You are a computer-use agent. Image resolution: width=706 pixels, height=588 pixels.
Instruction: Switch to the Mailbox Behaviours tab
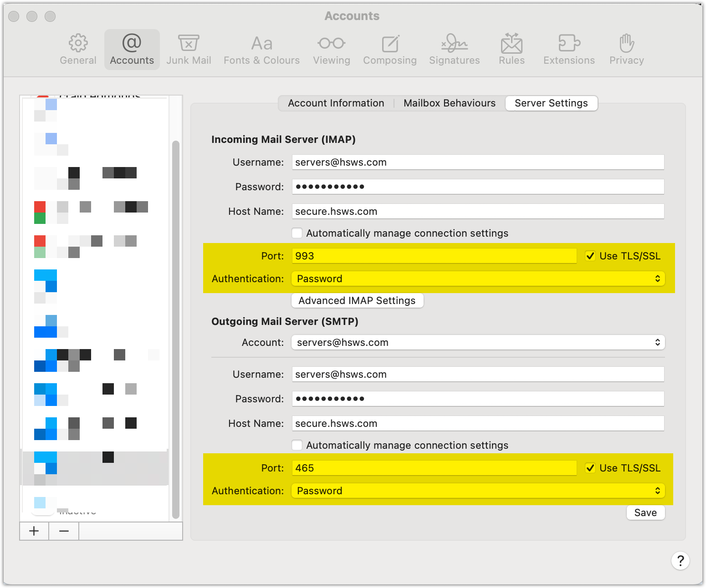pos(449,103)
